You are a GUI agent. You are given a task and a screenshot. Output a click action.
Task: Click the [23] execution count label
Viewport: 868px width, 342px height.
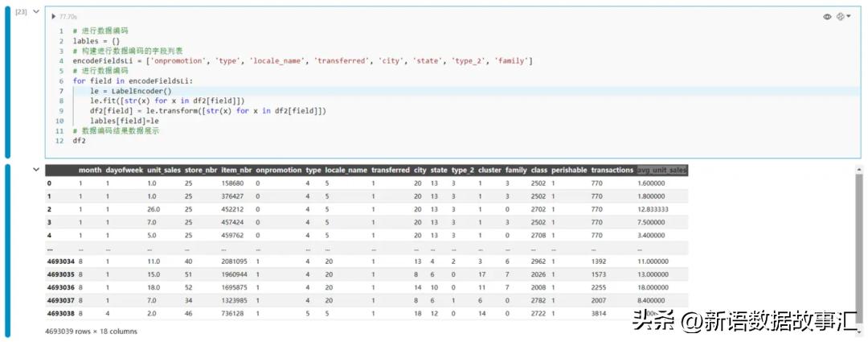click(21, 12)
